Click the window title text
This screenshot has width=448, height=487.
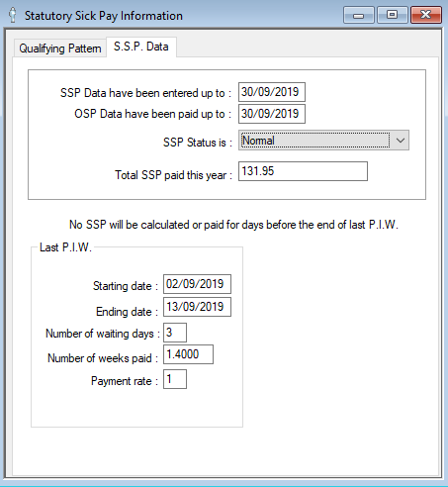104,16
